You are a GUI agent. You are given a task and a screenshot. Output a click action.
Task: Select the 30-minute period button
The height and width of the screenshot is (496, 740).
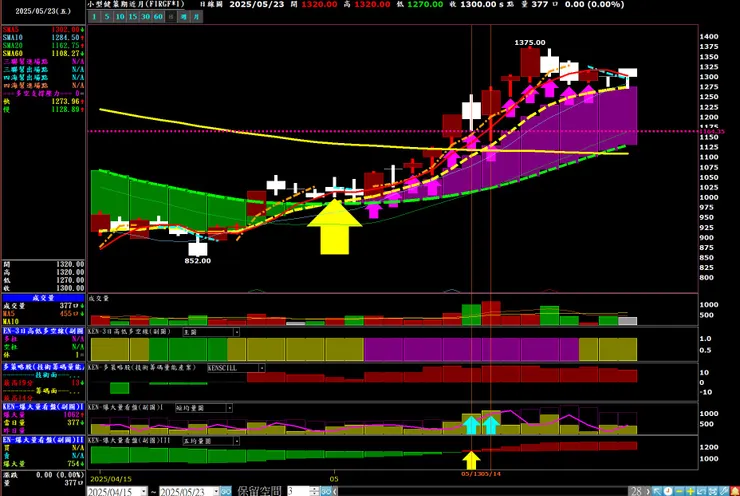pos(145,17)
